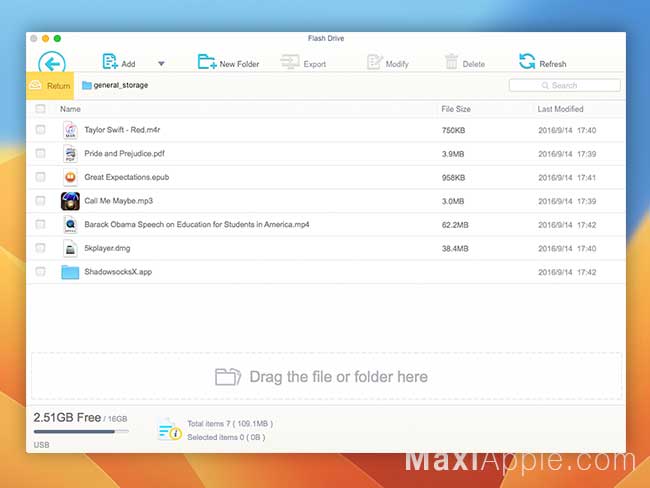
Task: Select the ShadowsocksX.app name
Action: pyautogui.click(x=118, y=272)
